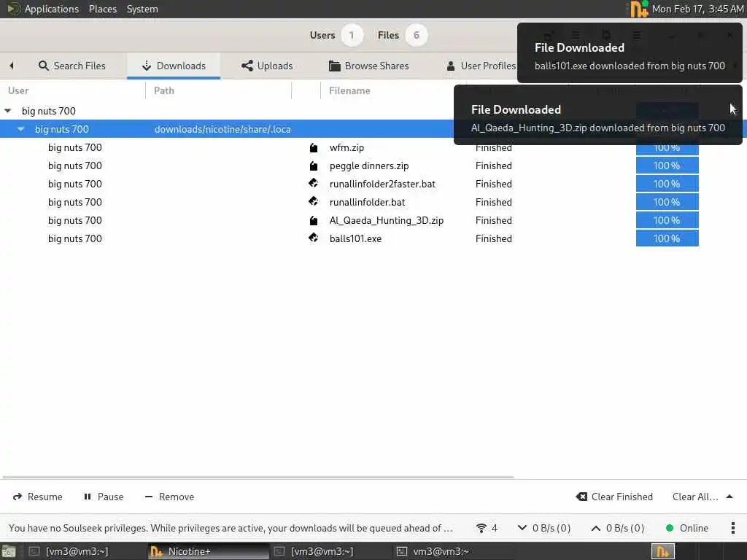Click the show desktop icon in taskbar
This screenshot has width=747, height=560.
pos(9,552)
